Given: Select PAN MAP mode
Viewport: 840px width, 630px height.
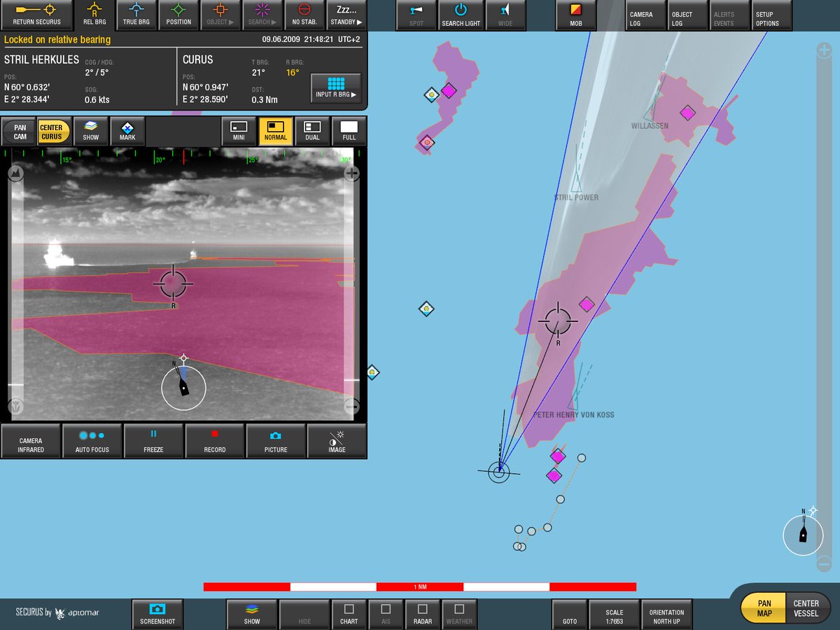Looking at the screenshot, I should coord(764,608).
